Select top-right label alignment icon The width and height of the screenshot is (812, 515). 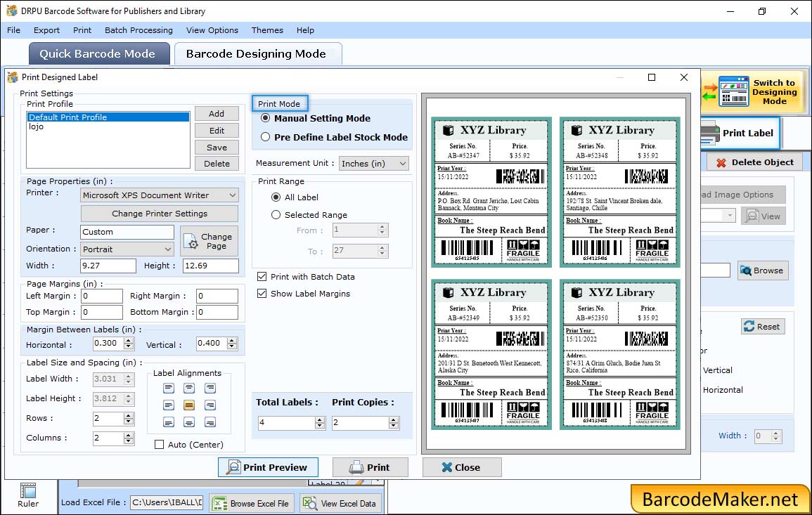tap(210, 388)
